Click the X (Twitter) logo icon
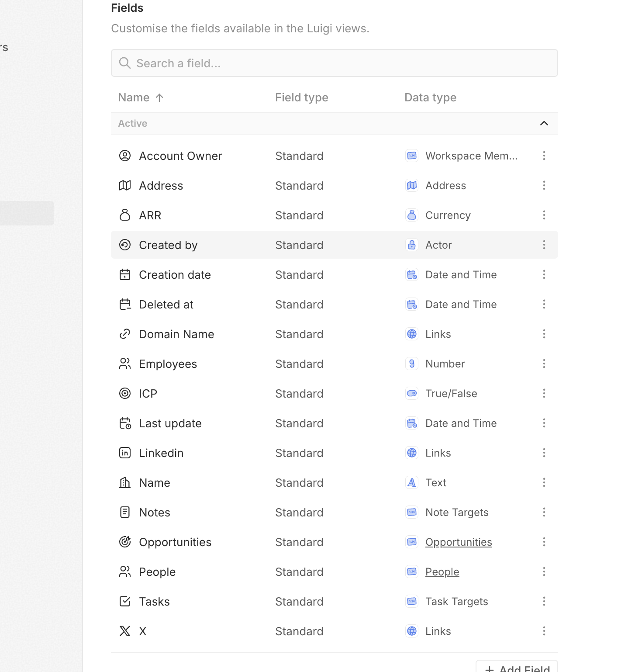 pyautogui.click(x=125, y=631)
